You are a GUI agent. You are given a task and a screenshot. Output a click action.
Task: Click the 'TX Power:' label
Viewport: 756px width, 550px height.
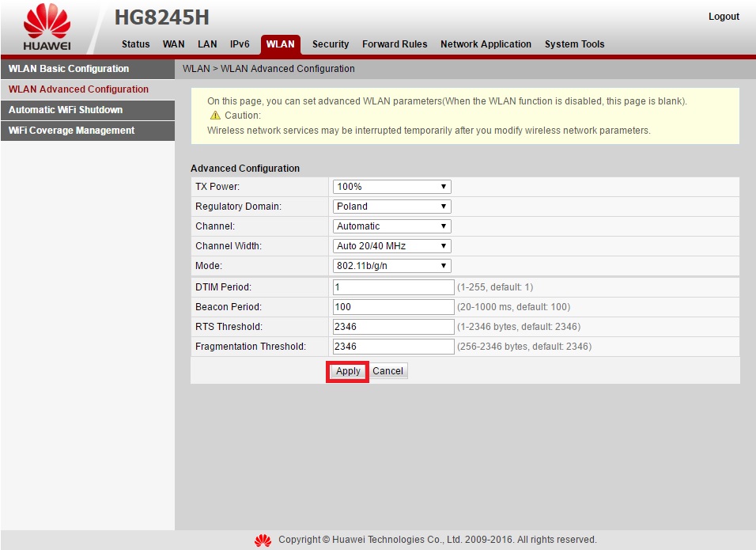click(x=217, y=187)
